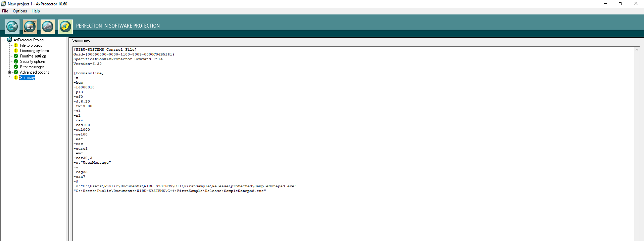Image resolution: width=644 pixels, height=241 pixels.
Task: Click the -caa7 option line
Action: [x=79, y=177]
